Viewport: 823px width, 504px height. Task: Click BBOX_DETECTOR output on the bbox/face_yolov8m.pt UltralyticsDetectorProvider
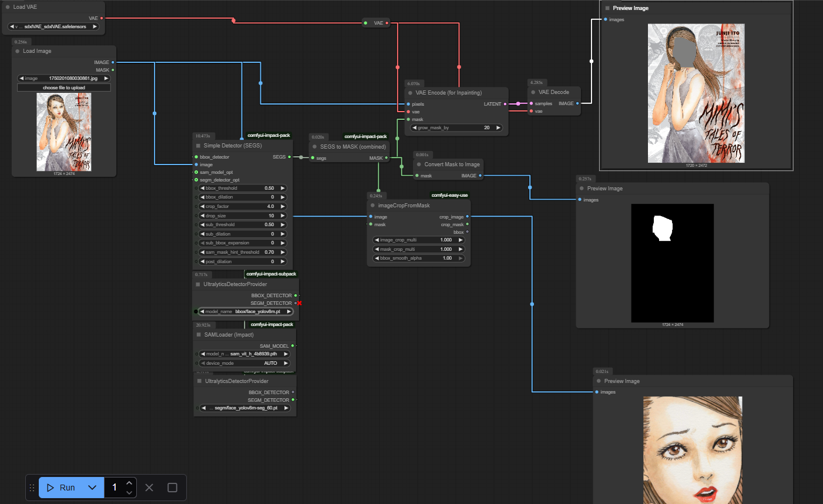point(295,295)
